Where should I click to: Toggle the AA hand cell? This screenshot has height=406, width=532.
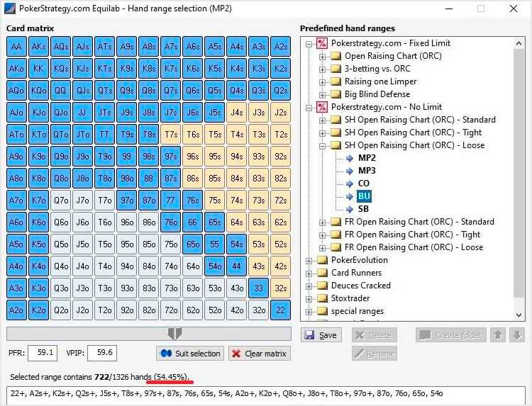coord(16,47)
